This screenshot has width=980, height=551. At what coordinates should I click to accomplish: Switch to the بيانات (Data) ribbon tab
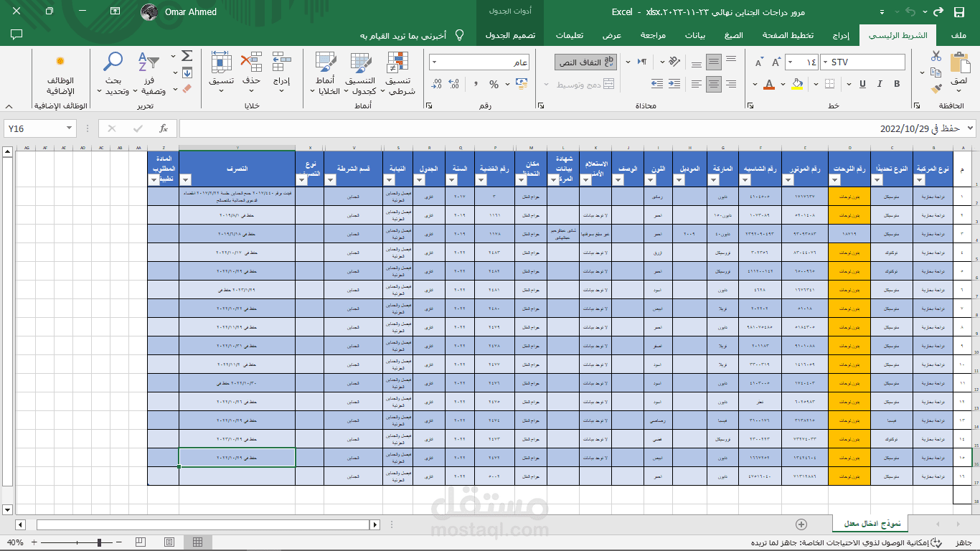(694, 35)
